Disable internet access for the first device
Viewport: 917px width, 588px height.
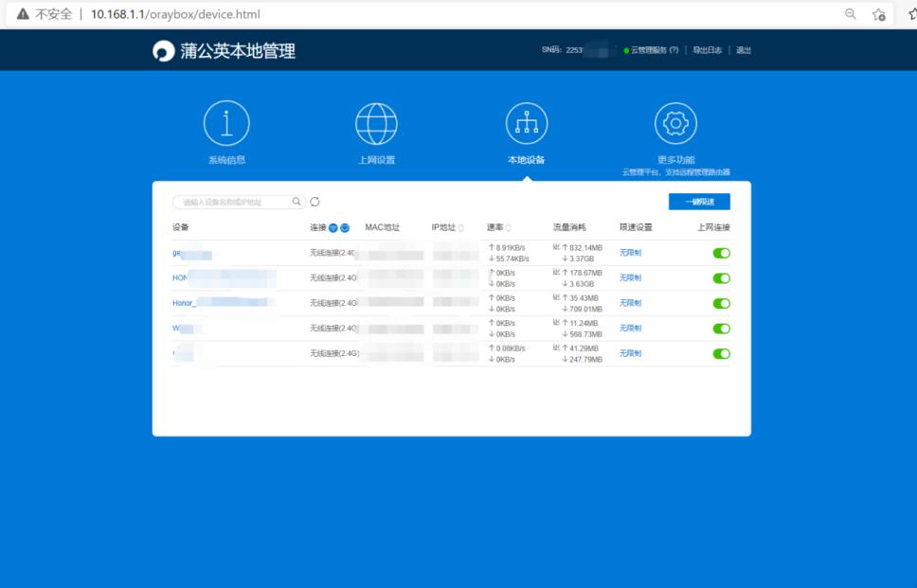722,253
